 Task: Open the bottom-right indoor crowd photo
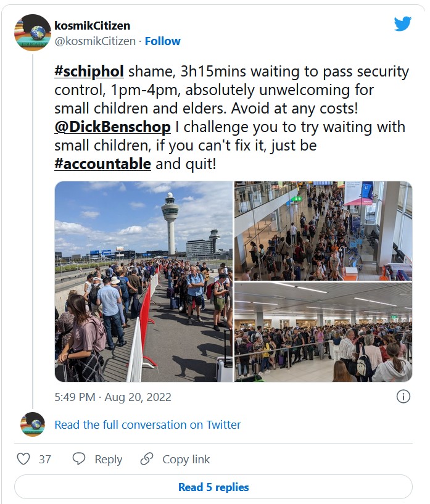pyautogui.click(x=323, y=333)
